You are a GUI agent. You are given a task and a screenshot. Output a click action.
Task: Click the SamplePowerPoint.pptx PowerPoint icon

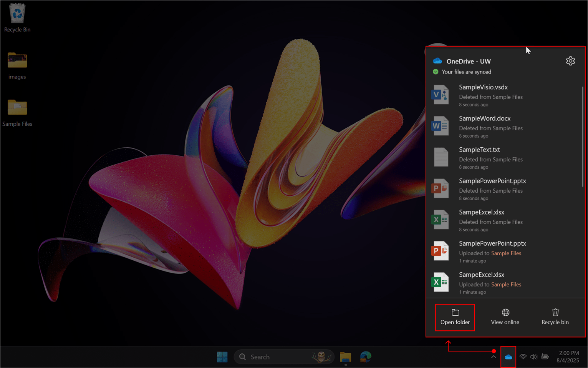coord(441,188)
